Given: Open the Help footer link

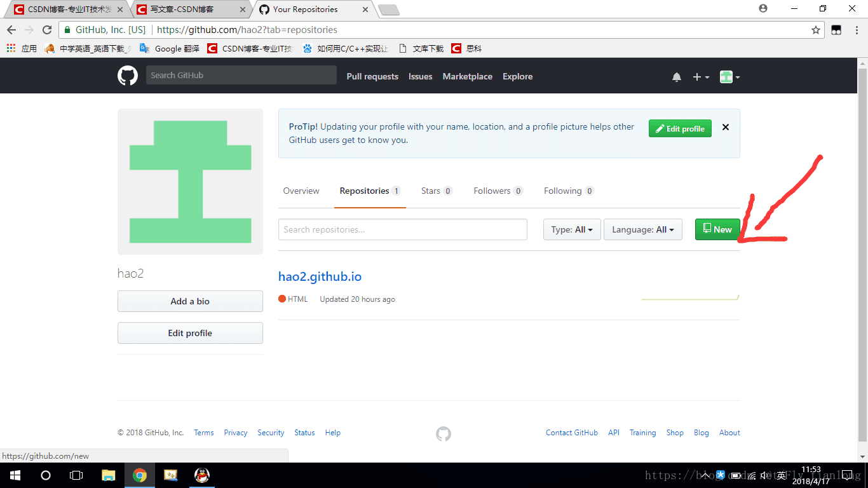Looking at the screenshot, I should pyautogui.click(x=333, y=433).
